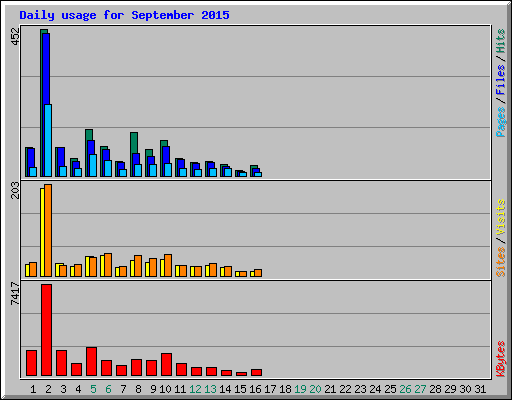Select the green Hits bar for day 10
Viewport: 512px width, 400px height.
164,143
